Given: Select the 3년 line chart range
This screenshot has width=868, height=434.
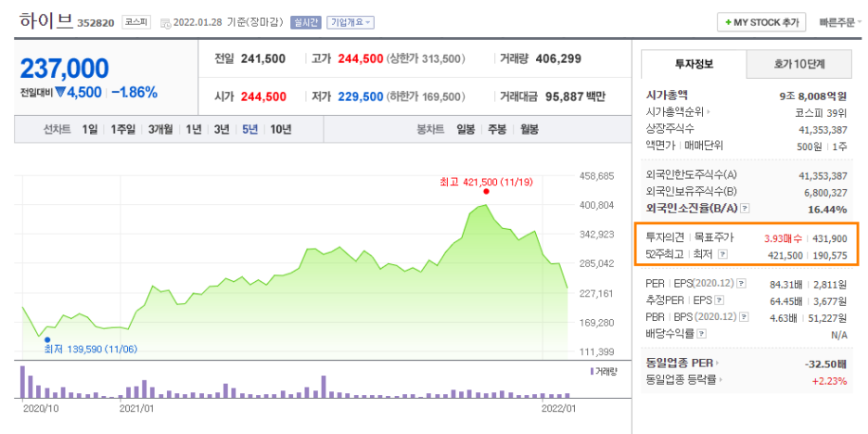Looking at the screenshot, I should coord(222,130).
